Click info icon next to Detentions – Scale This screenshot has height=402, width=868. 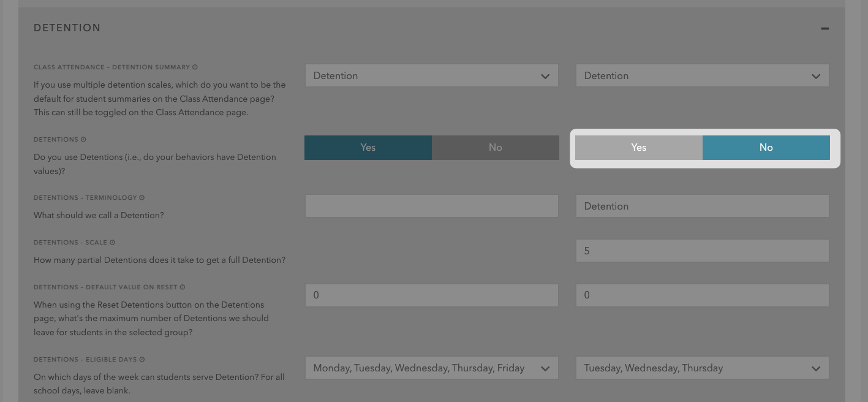click(x=113, y=243)
